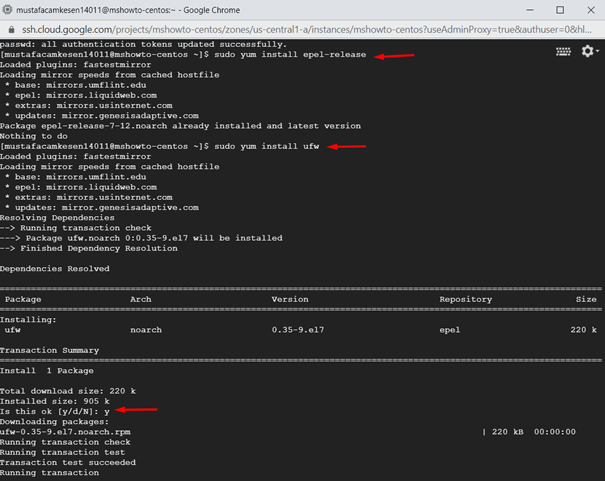Click the 'Size' column header
605x481 pixels.
click(x=586, y=299)
